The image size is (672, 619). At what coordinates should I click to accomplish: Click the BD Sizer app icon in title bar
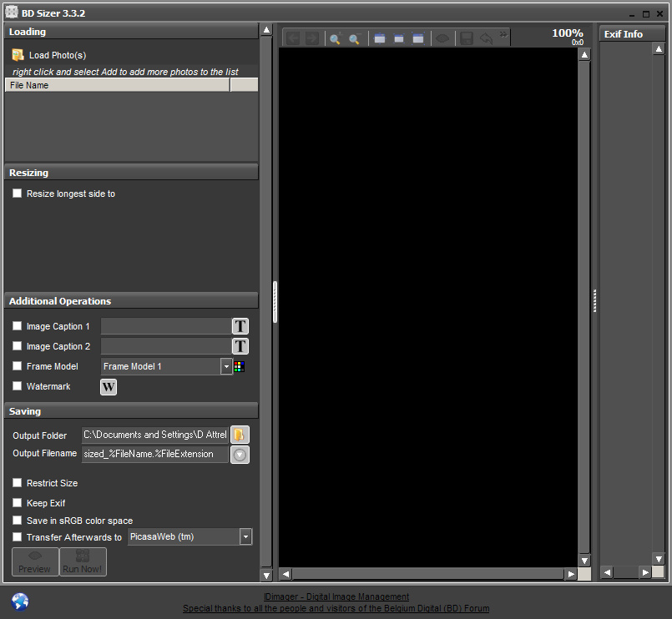[12, 13]
